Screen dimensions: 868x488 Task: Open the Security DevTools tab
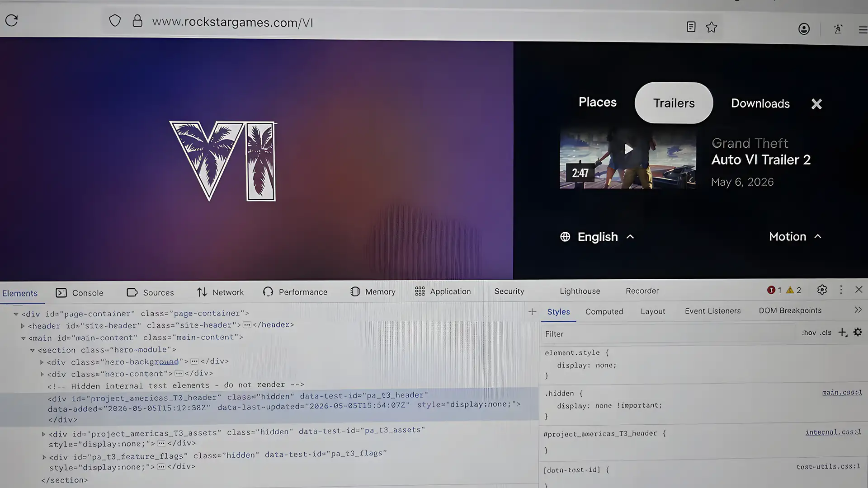[x=509, y=291]
